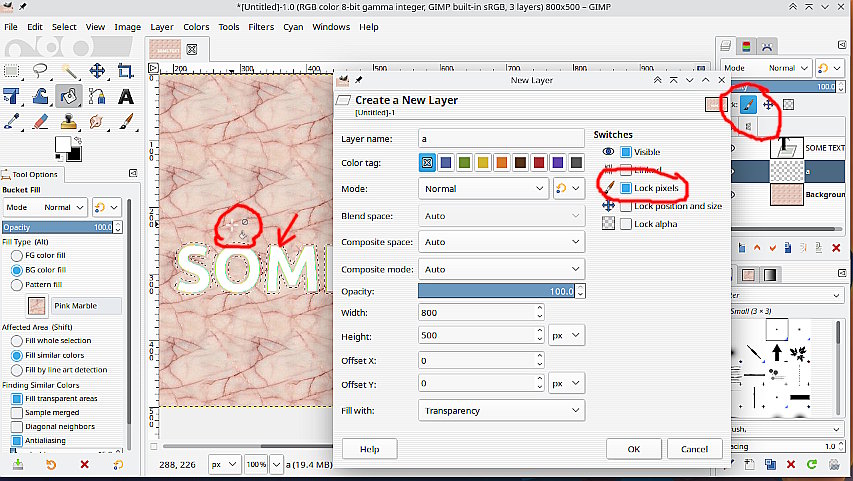
Task: Open the Colors menu
Action: [196, 27]
